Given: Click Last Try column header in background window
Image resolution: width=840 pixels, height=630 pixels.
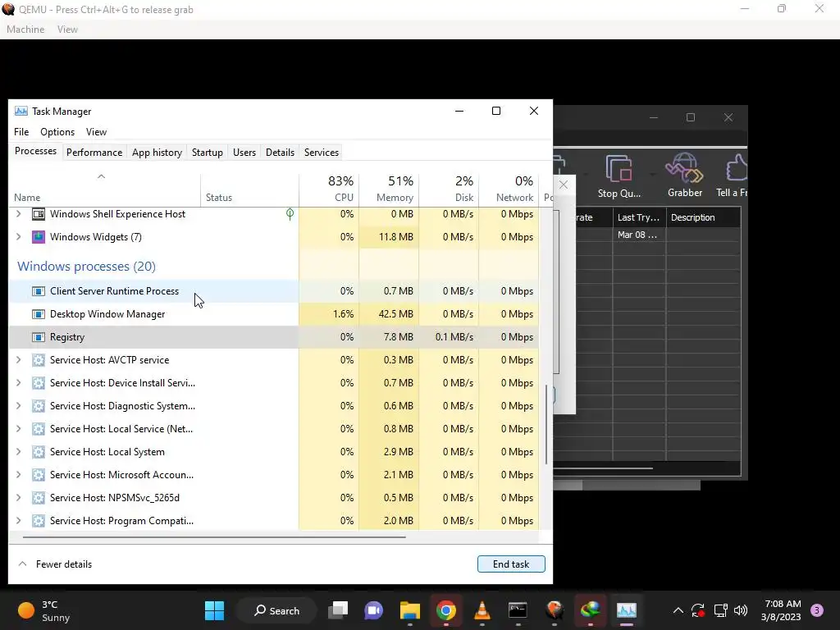Looking at the screenshot, I should 639,217.
